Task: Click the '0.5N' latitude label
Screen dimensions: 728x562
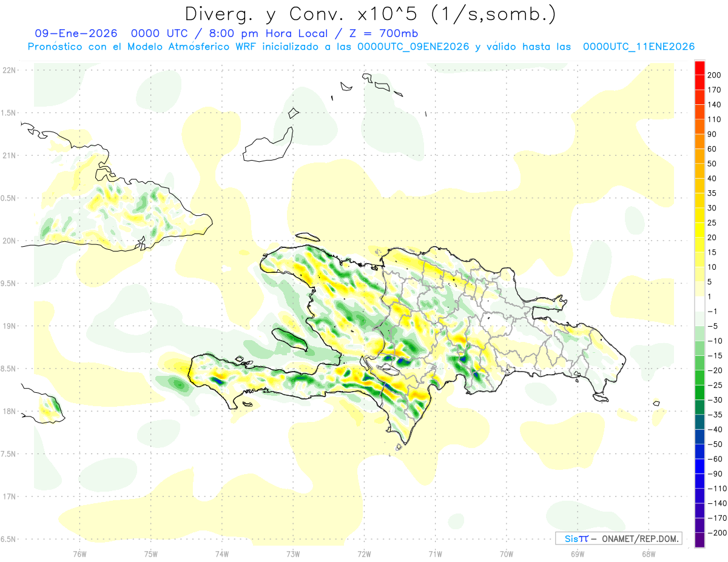Action: pos(8,198)
